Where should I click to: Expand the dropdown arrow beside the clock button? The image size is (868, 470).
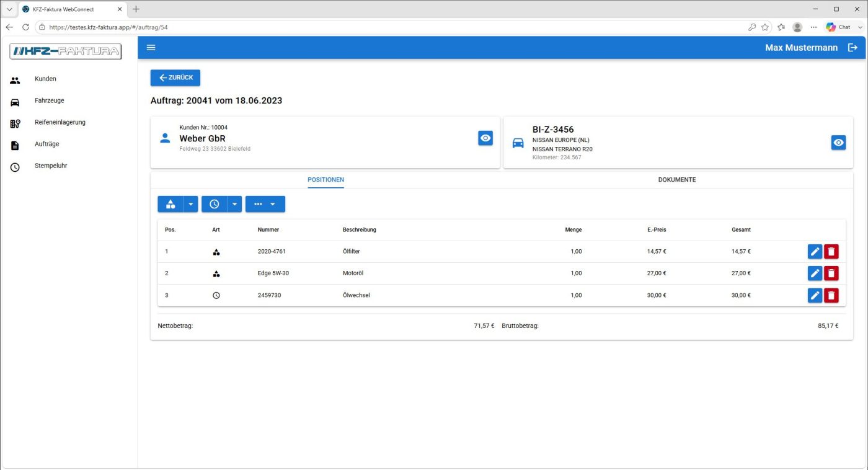234,204
